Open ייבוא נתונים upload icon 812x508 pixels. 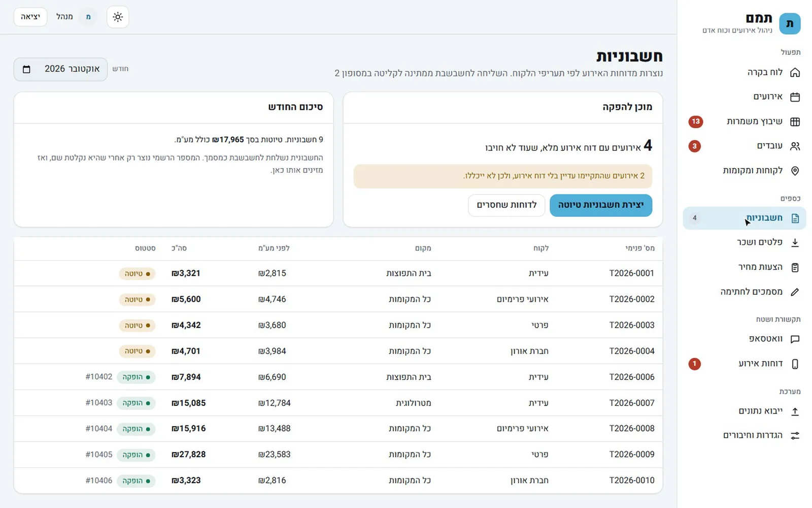tap(795, 411)
